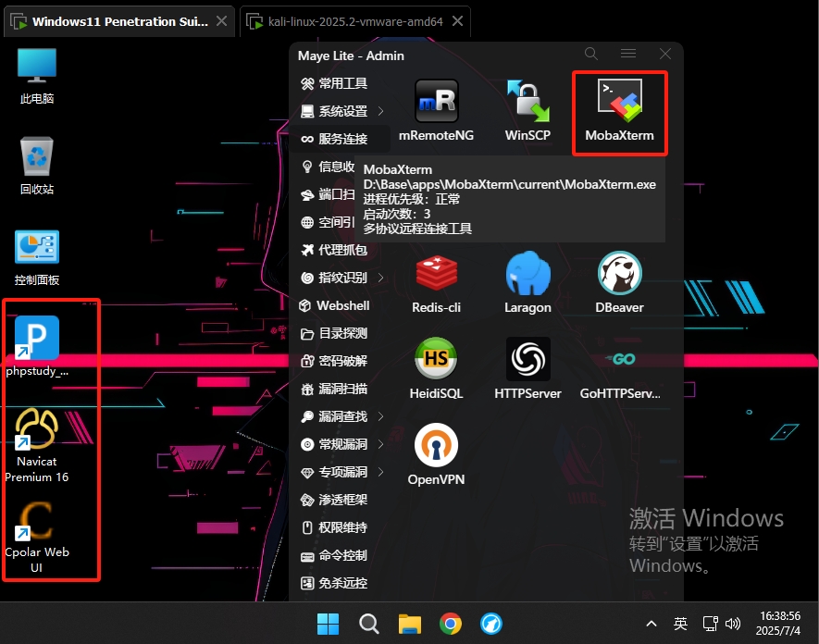Open the blue round taskbar app
Image resolution: width=819 pixels, height=644 pixels.
pos(491,624)
